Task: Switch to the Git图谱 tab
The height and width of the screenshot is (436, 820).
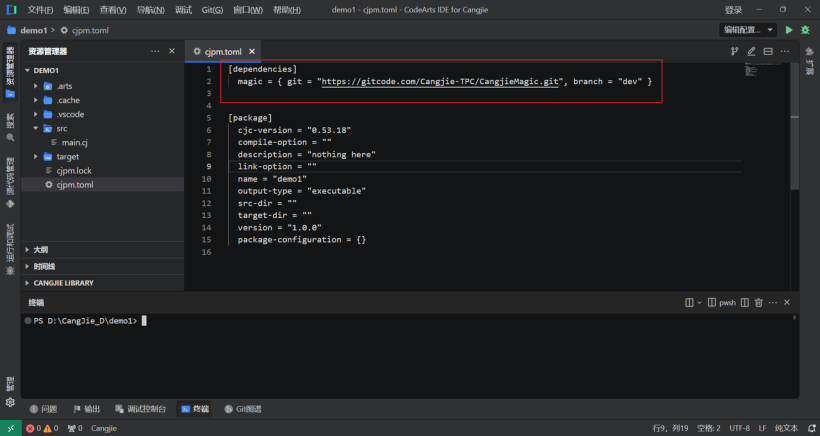Action: [x=243, y=409]
